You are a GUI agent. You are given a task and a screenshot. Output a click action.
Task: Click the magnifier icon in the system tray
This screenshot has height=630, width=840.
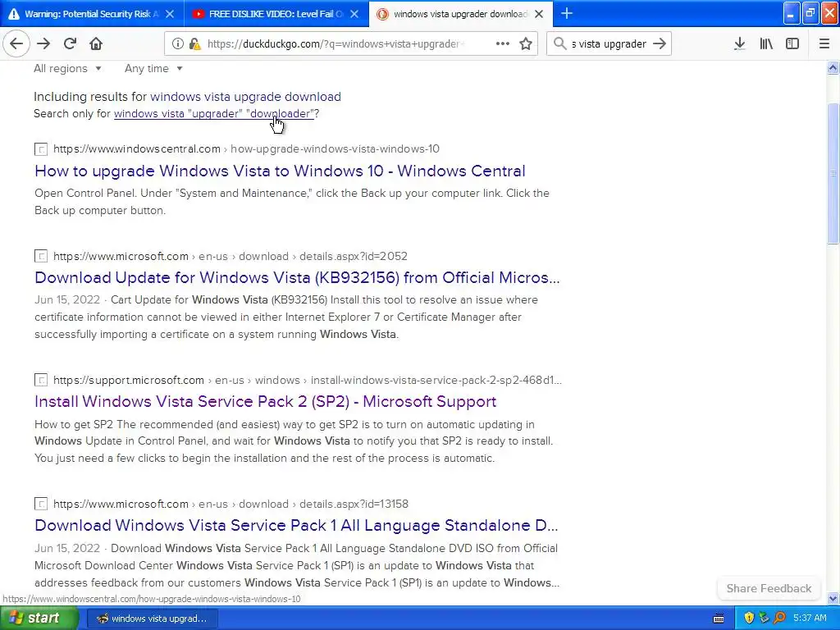pyautogui.click(x=779, y=618)
